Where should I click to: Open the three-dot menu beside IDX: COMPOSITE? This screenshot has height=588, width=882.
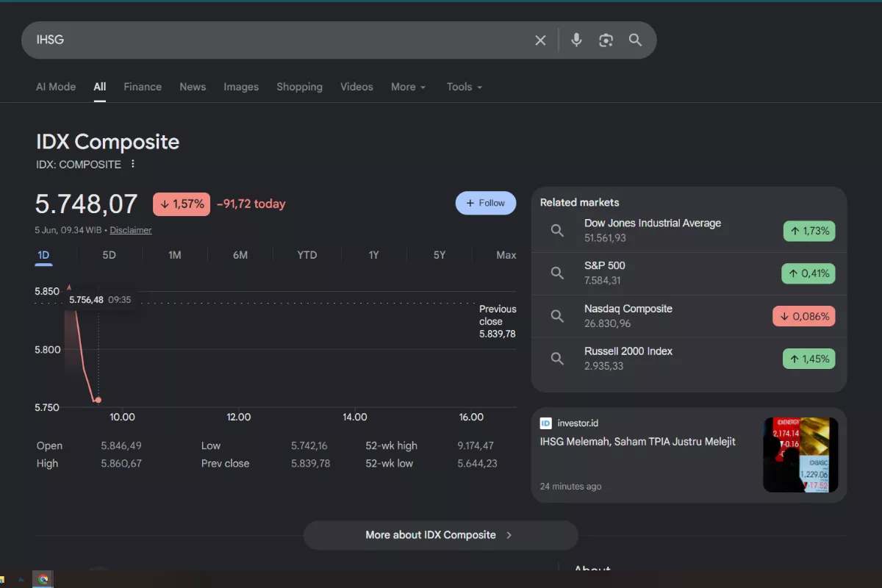pyautogui.click(x=133, y=164)
